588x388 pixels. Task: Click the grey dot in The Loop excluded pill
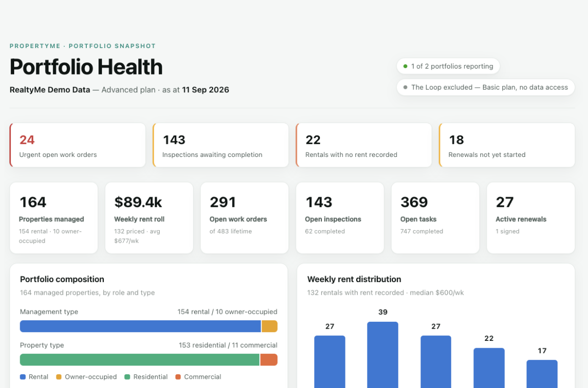(x=405, y=87)
